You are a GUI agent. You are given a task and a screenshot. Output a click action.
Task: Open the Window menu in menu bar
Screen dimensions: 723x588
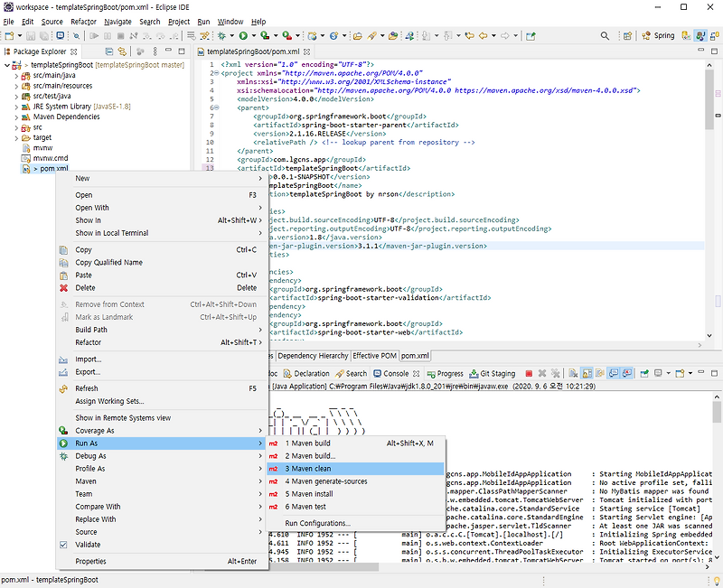click(x=230, y=22)
